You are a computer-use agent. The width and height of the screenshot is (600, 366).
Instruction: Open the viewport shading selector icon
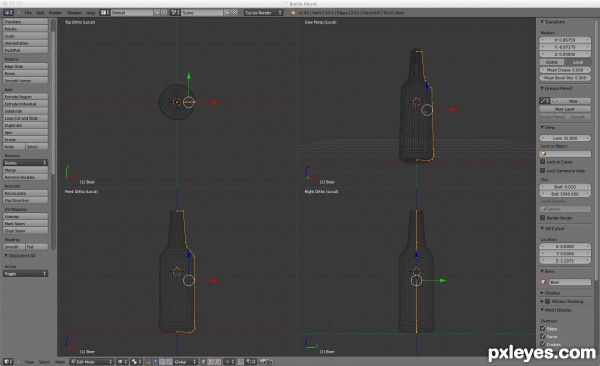pyautogui.click(x=122, y=361)
